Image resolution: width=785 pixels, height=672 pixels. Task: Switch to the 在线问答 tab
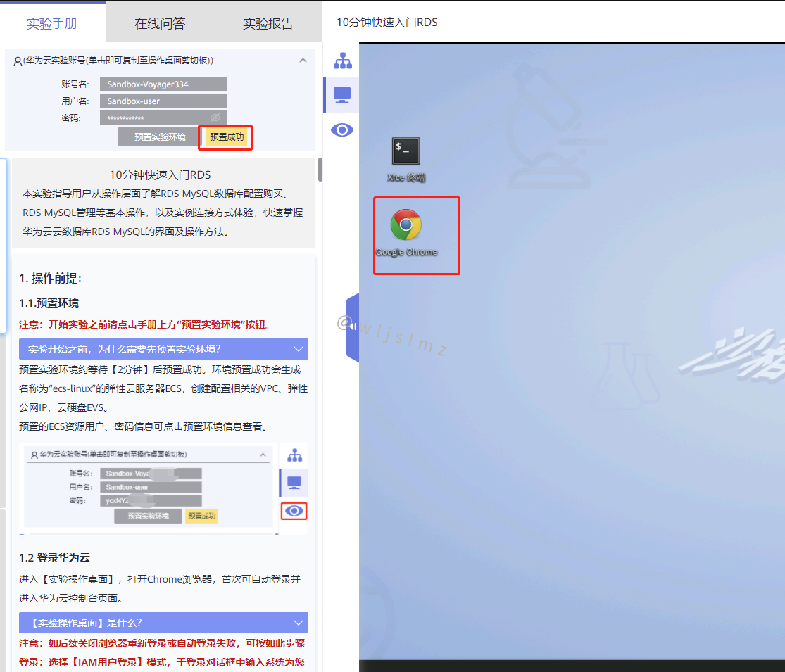click(x=161, y=23)
